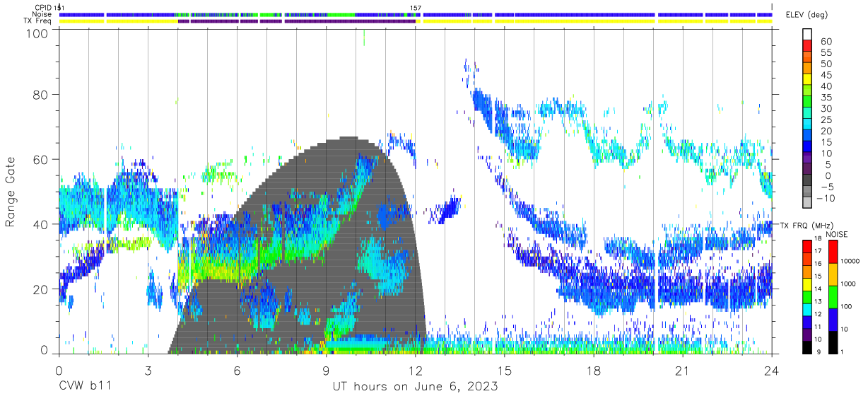Click the 'CVW b11' radar beam label
Screen dimensions: 868x401
pos(84,387)
